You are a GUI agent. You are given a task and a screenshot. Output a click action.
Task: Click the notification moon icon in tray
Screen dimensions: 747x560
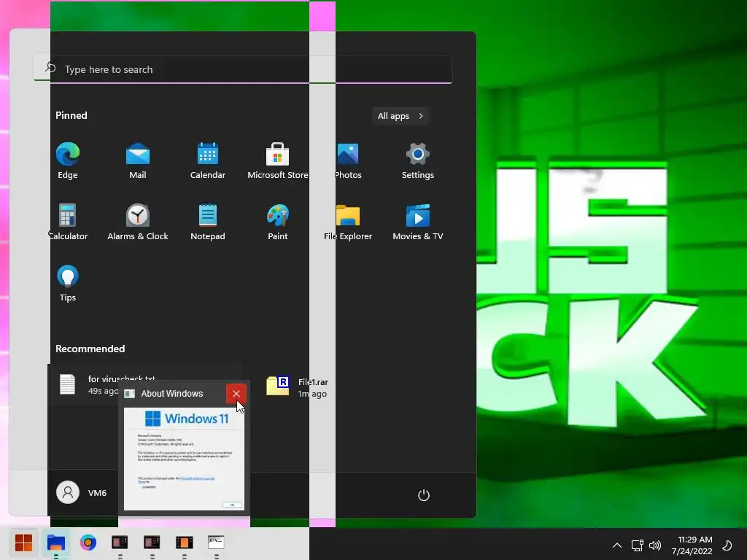pos(727,545)
